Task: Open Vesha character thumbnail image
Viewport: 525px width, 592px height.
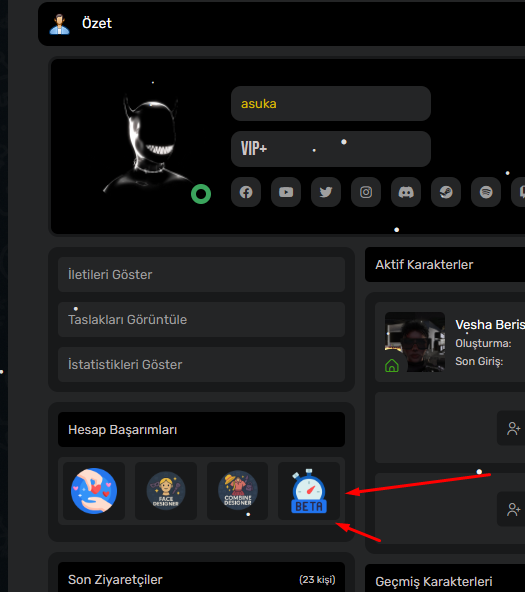Action: click(415, 342)
